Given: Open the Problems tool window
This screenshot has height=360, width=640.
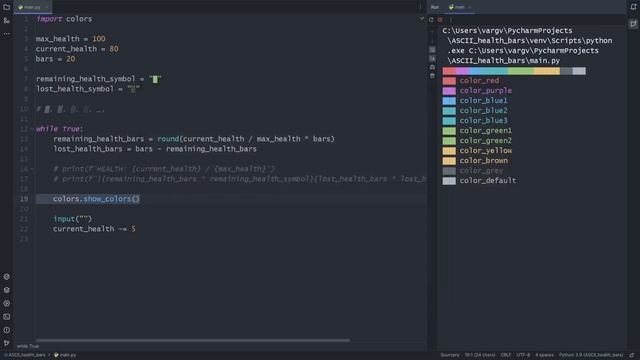Looking at the screenshot, I should coord(7,330).
